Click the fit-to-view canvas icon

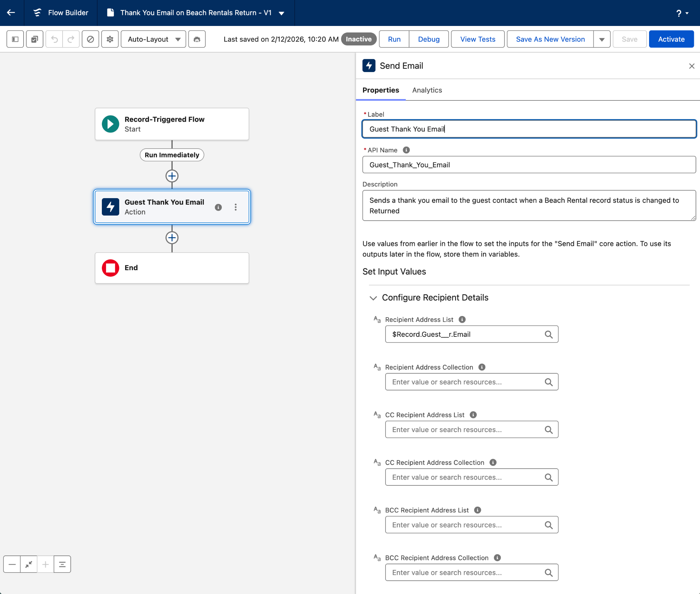point(29,564)
